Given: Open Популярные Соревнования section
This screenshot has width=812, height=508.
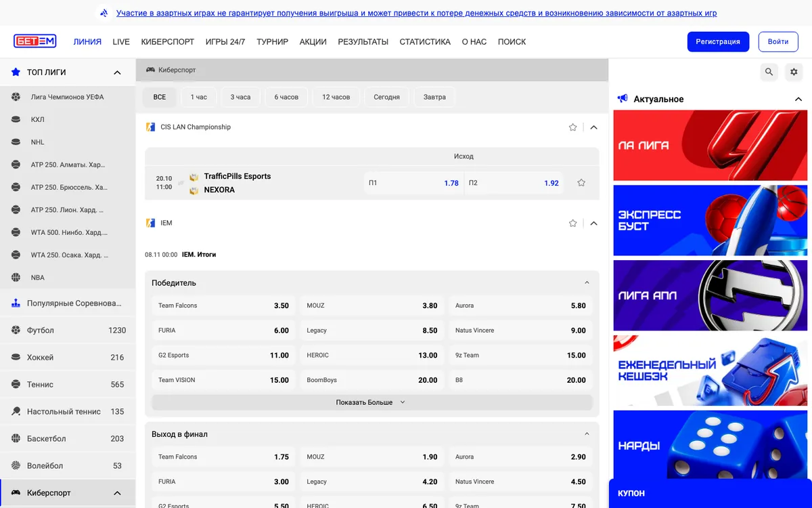Looking at the screenshot, I should pyautogui.click(x=68, y=303).
